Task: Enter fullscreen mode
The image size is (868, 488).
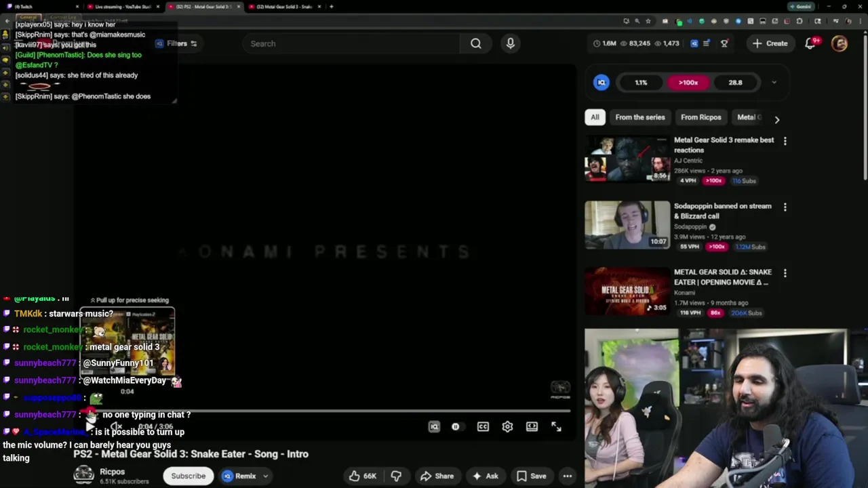Action: 556,426
